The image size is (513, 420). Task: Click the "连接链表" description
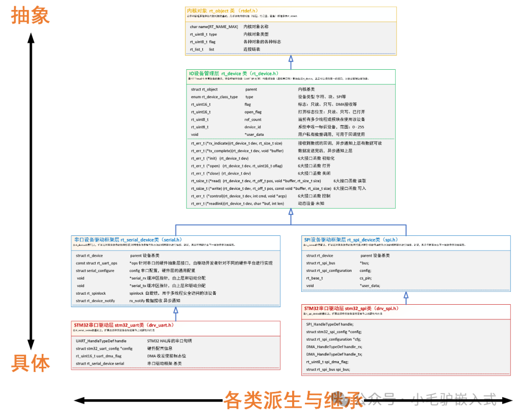252,49
